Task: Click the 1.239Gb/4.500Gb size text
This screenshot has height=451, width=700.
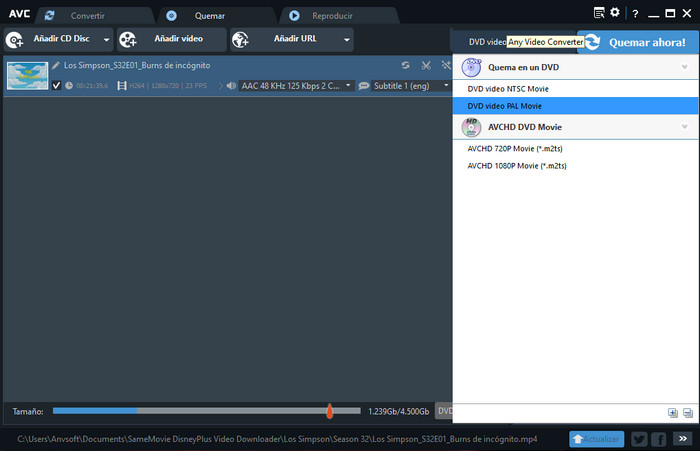Action: [x=399, y=412]
